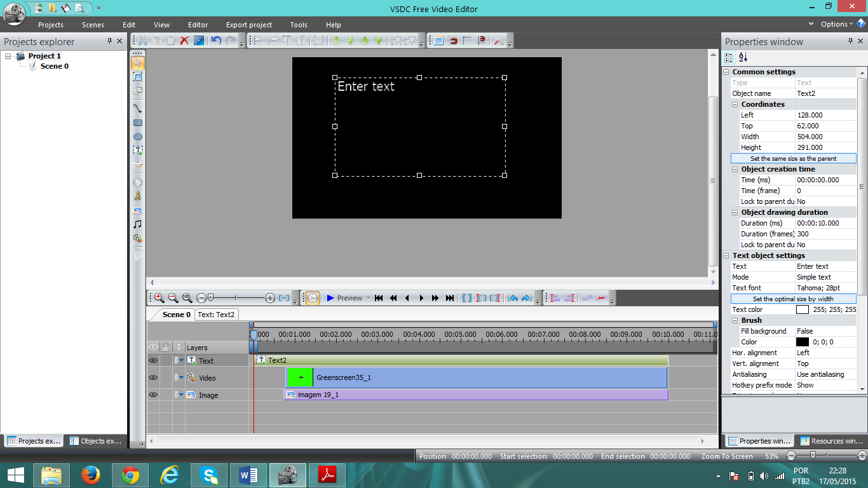
Task: Switch to the Text: Text2 tab
Action: (x=216, y=315)
